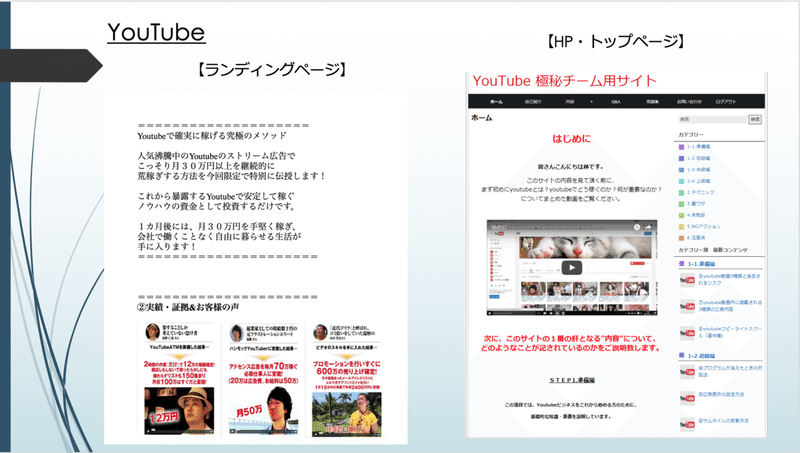
Task: Click the Youtubeで確実に稼げる究極のメソッド headline
Action: click(212, 136)
